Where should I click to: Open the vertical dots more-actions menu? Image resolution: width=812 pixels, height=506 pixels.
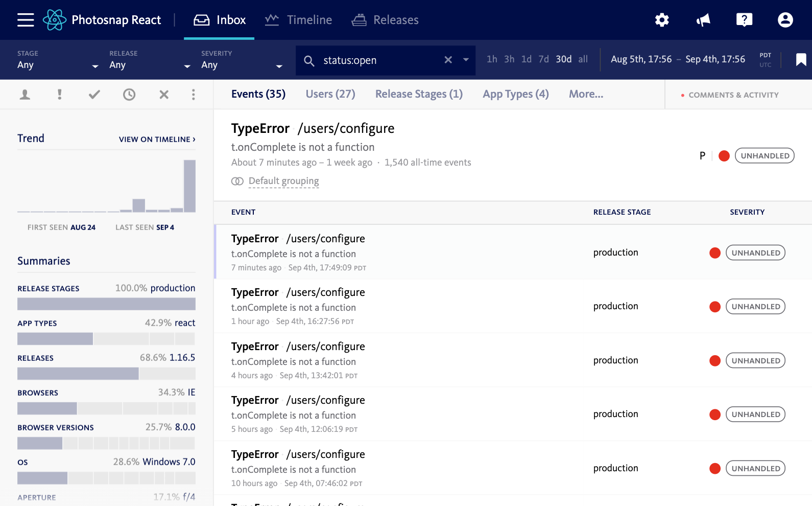point(193,95)
